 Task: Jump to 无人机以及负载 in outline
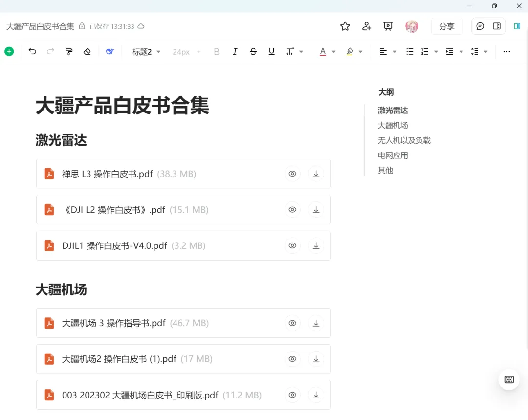(x=404, y=140)
